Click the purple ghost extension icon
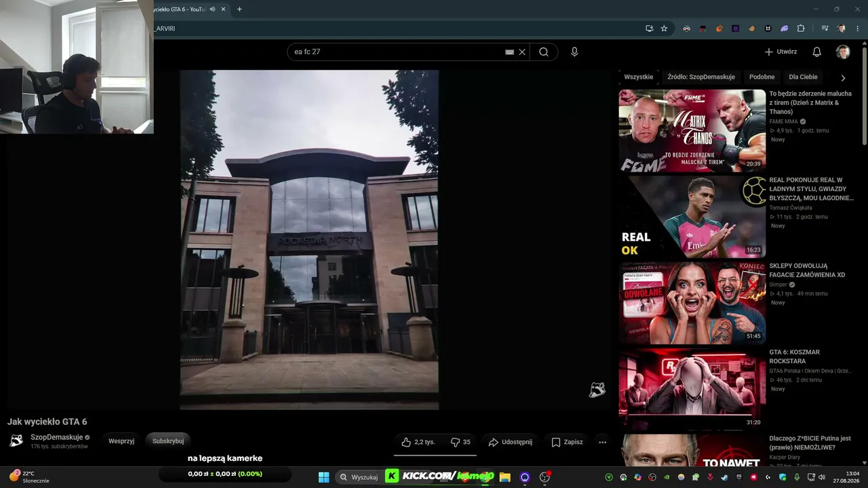The image size is (868, 488). click(x=785, y=28)
